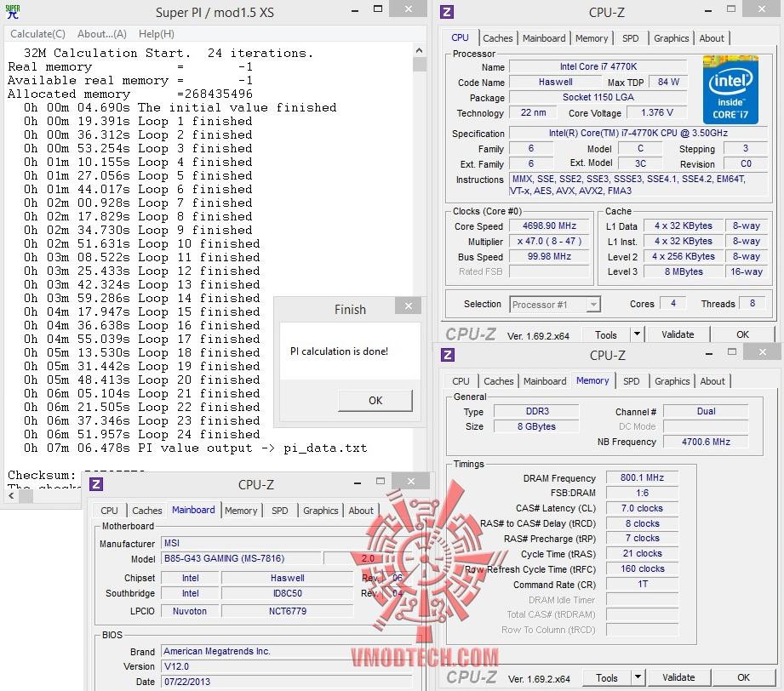Image resolution: width=784 pixels, height=691 pixels.
Task: Select Mainboard tab in CPU-Z Memory window
Action: point(545,381)
